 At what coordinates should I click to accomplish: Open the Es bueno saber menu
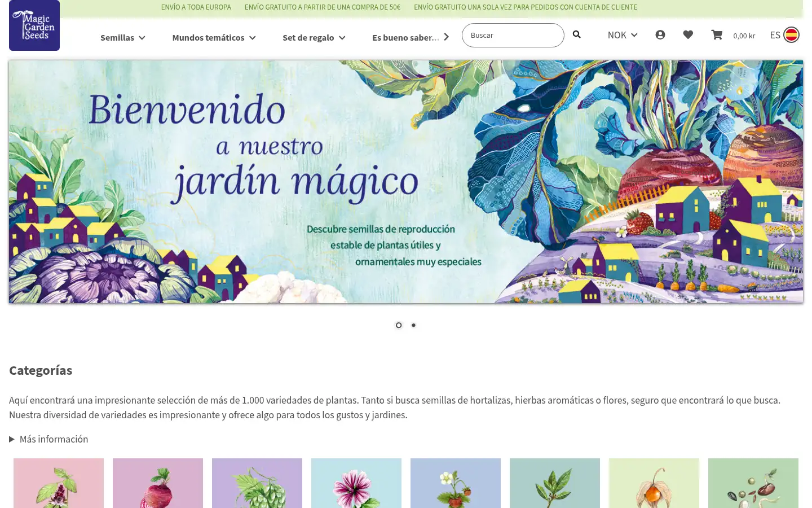tap(405, 38)
